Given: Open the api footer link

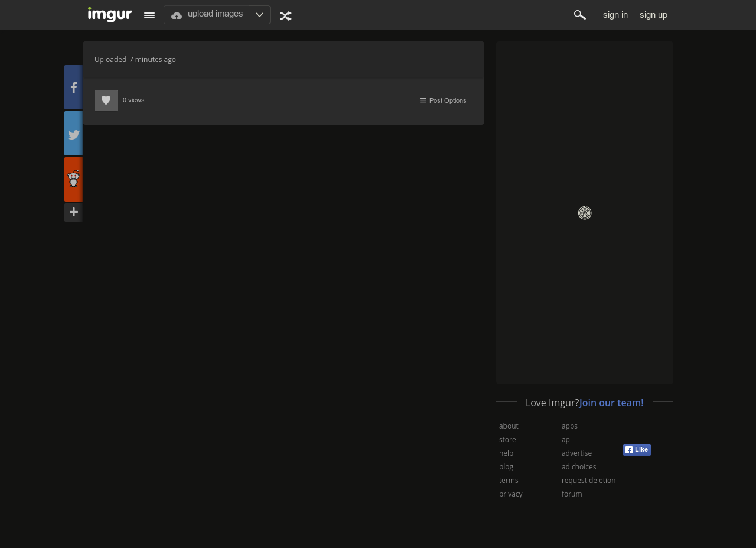Looking at the screenshot, I should 566,440.
